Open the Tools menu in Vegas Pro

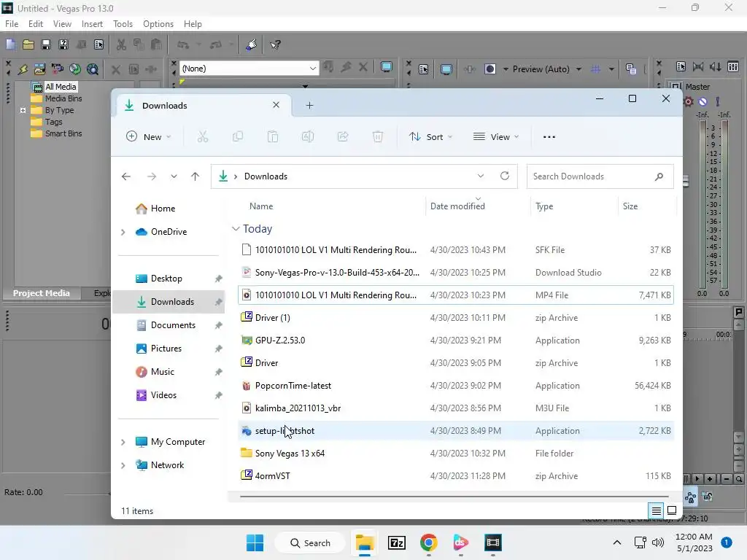point(123,24)
